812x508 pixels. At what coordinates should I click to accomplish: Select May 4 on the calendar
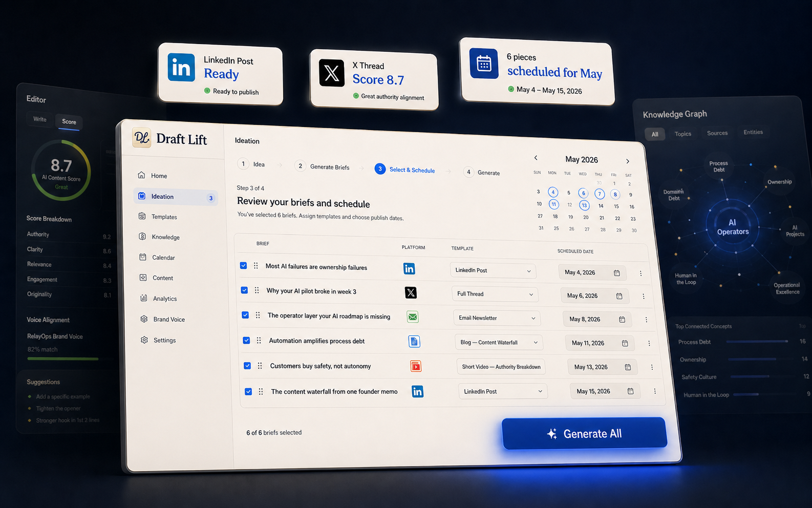553,192
